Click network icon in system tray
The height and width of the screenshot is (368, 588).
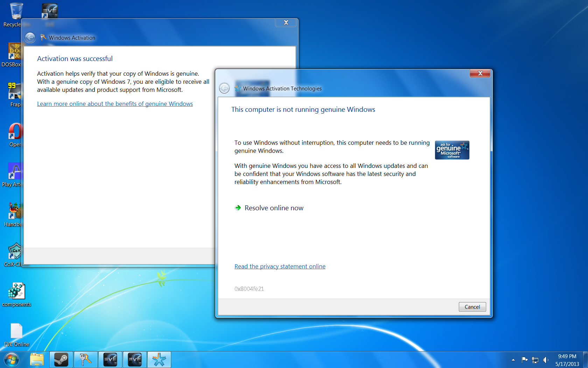535,360
